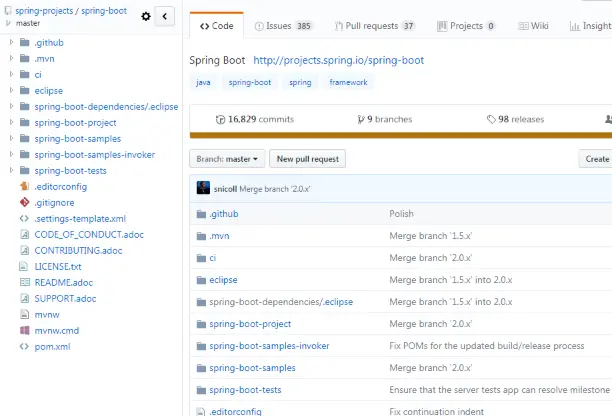Click the .settings-template.xml code icon
This screenshot has height=416, width=612.
click(24, 219)
